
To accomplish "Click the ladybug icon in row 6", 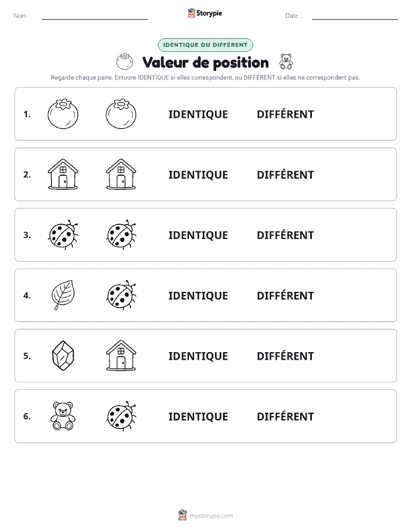I will coord(121,416).
